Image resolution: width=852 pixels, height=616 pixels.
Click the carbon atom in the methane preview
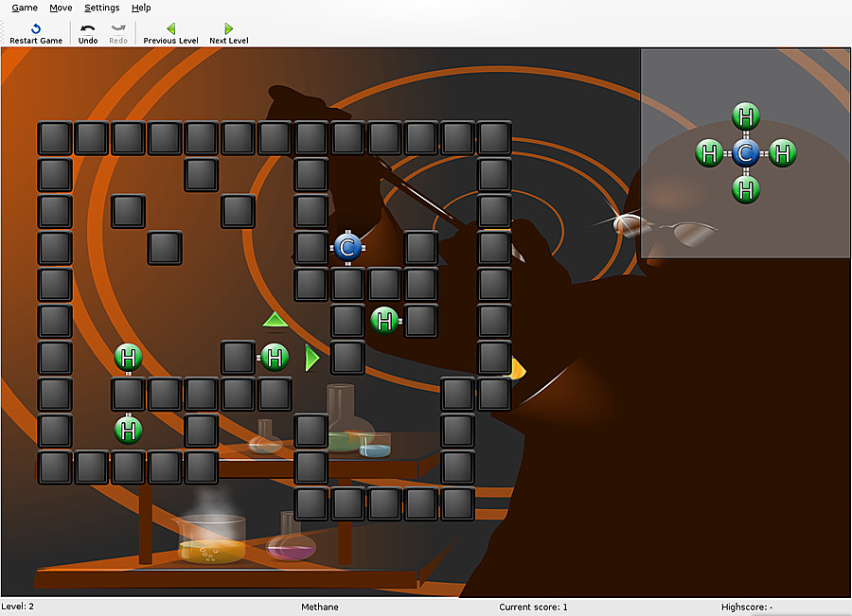[x=746, y=153]
